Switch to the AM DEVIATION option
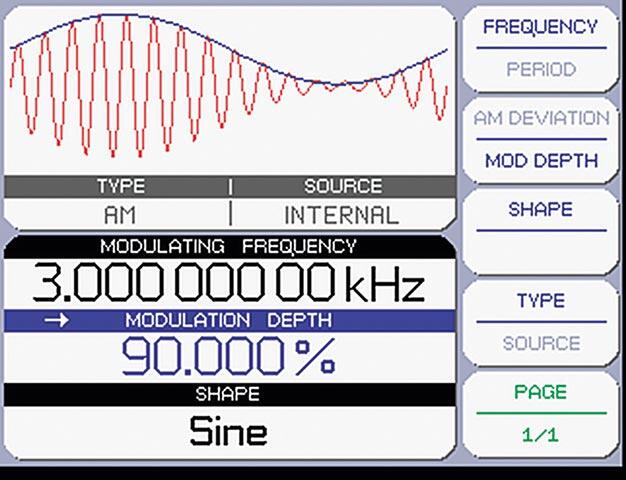 coord(540,118)
